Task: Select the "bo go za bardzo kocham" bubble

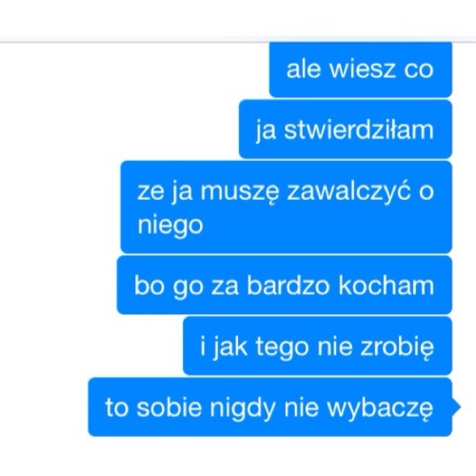Action: (x=285, y=285)
